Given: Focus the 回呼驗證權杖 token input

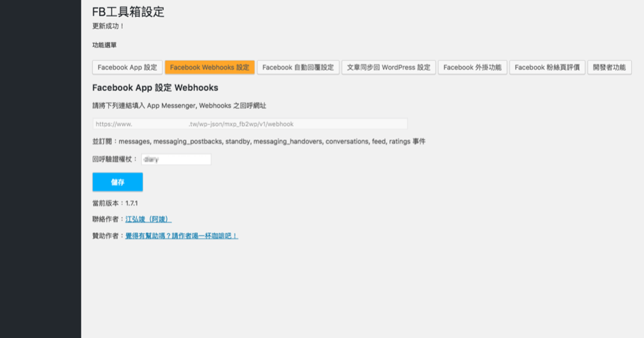Looking at the screenshot, I should point(176,160).
